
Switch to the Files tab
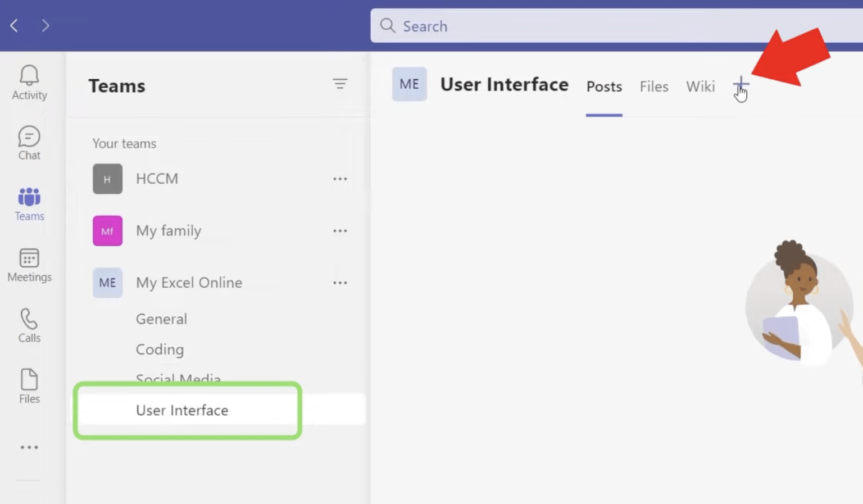point(653,87)
